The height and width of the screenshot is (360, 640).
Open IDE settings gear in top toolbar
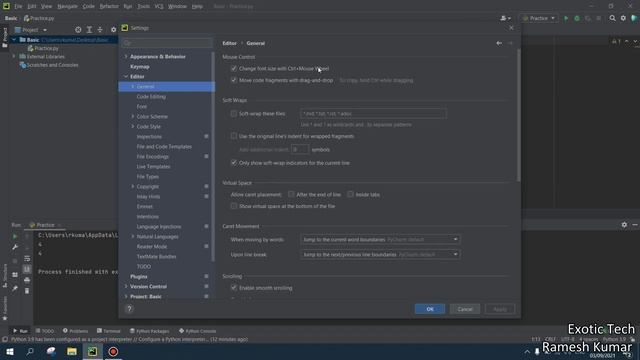[623, 18]
